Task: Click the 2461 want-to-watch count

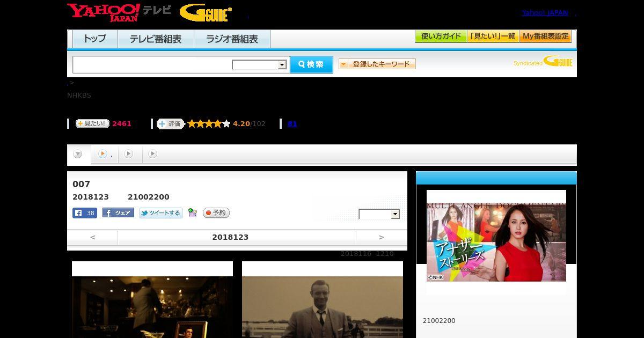Action: (x=122, y=124)
